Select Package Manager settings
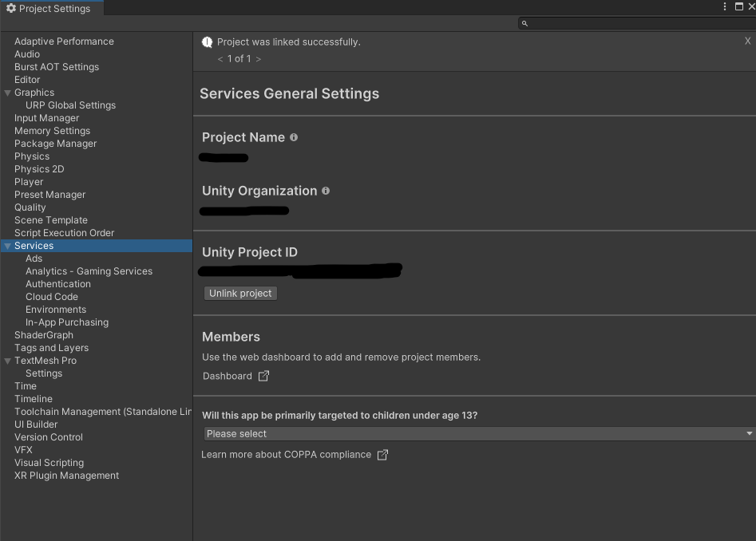The width and height of the screenshot is (756, 541). [55, 144]
